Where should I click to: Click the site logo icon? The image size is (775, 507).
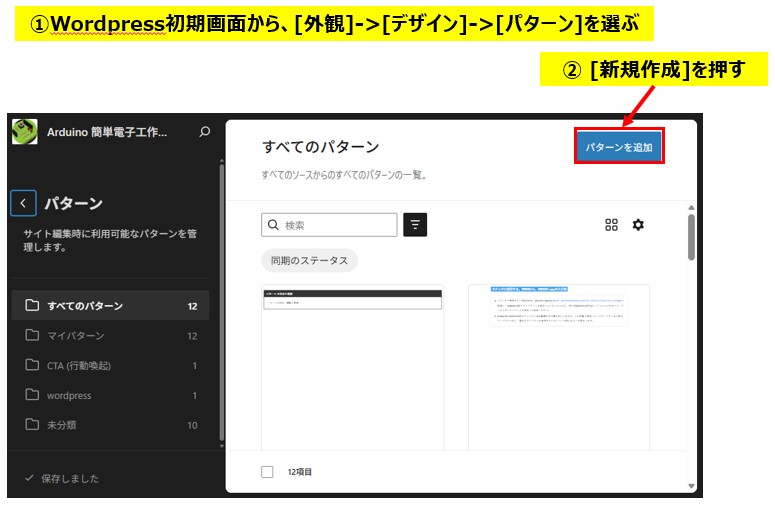click(25, 132)
